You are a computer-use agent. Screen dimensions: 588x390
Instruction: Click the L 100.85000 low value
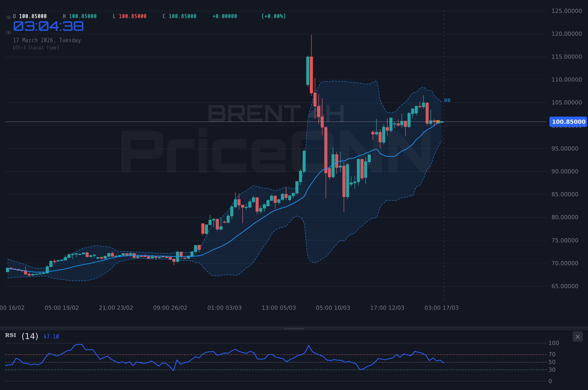(x=130, y=16)
